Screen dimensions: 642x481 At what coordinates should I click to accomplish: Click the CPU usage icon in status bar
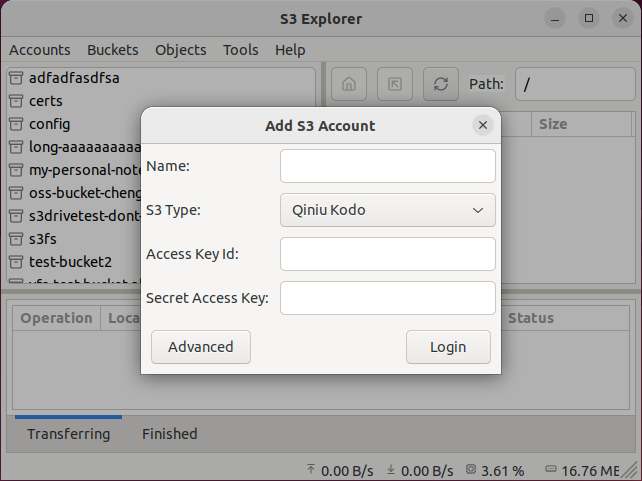[471, 469]
